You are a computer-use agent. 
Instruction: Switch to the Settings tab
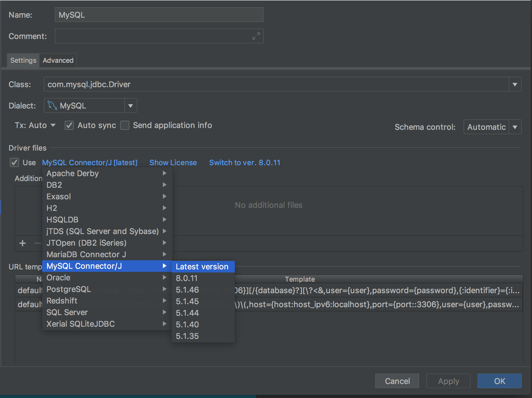pyautogui.click(x=23, y=60)
